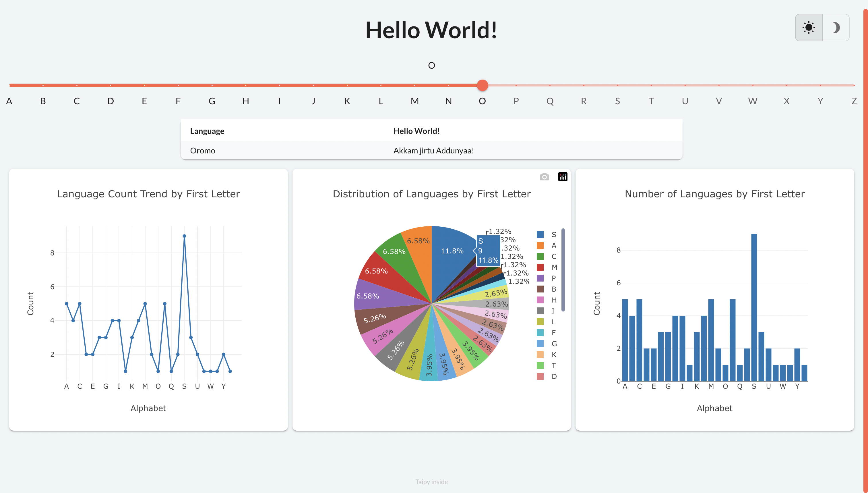This screenshot has height=493, width=868.
Task: Toggle legend entry A in pie chart
Action: pos(554,245)
